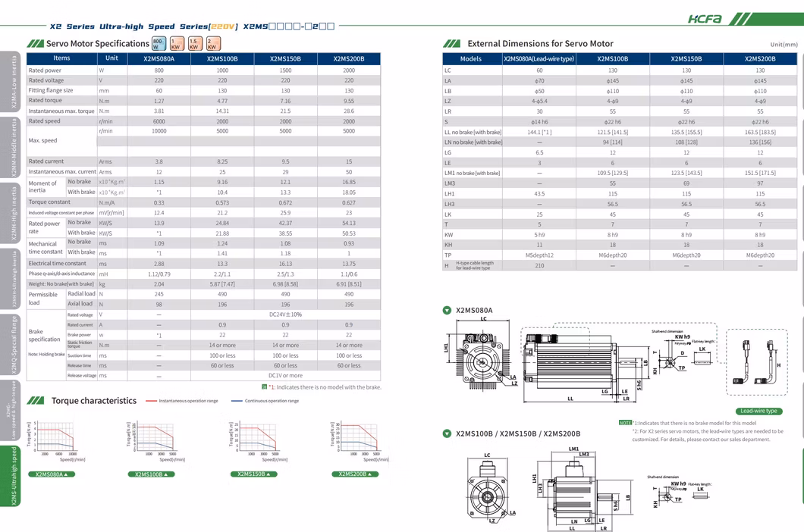Click the green X2MS200B label under torque chart
The height and width of the screenshot is (532, 804).
coord(355,474)
